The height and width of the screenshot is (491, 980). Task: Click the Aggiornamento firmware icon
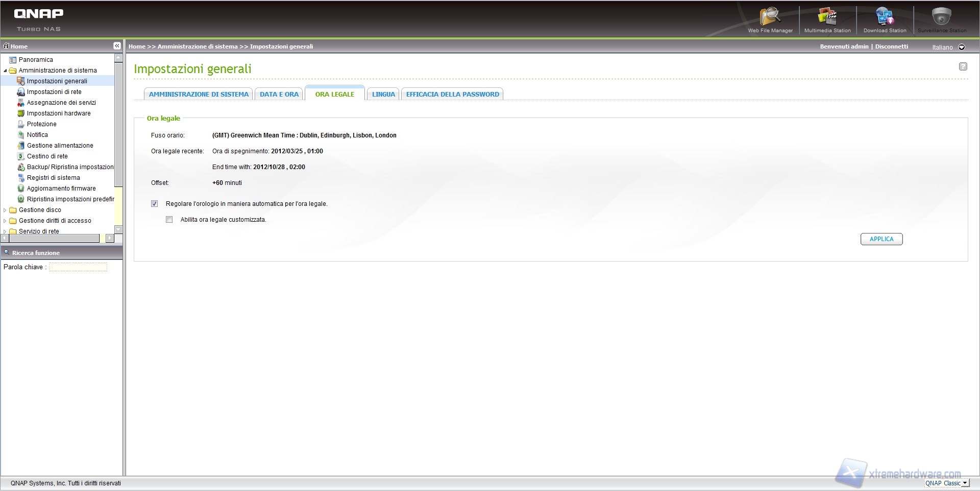point(21,189)
